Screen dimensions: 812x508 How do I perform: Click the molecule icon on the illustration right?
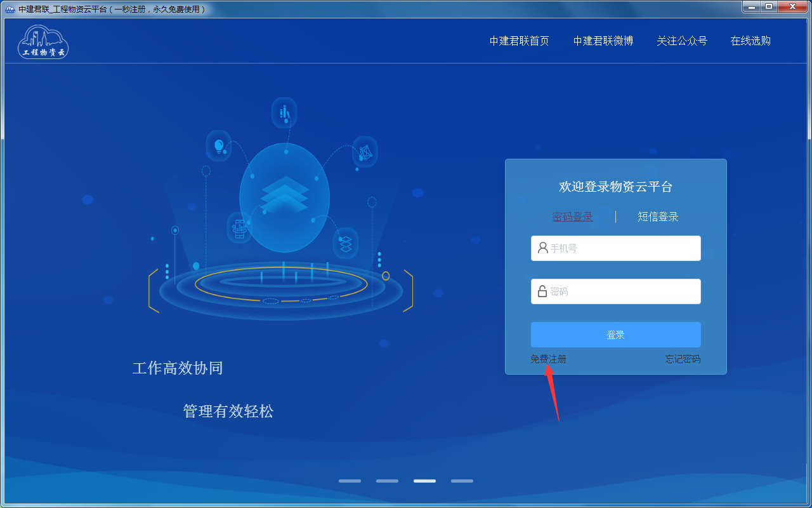(365, 152)
